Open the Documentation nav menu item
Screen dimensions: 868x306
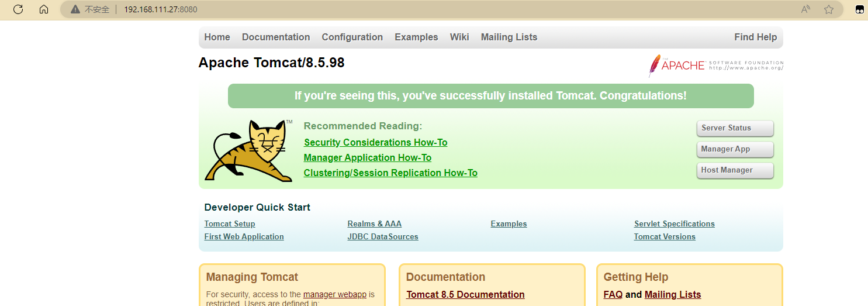(276, 37)
